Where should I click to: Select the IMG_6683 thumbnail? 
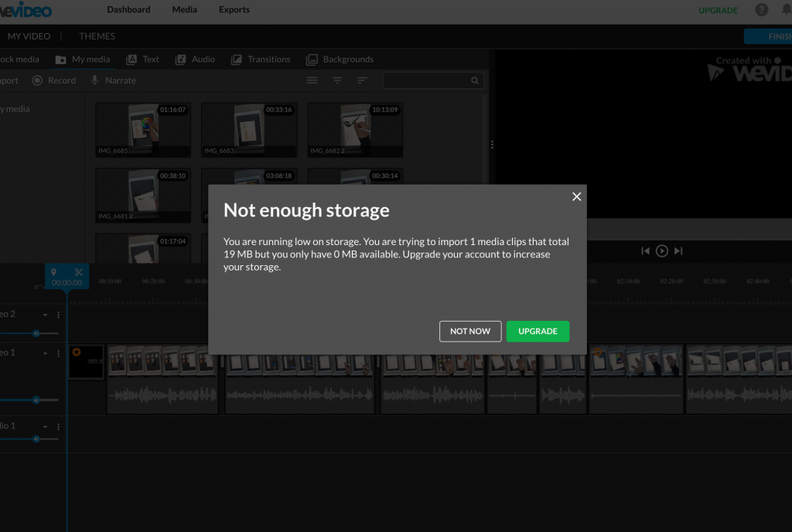[249, 130]
